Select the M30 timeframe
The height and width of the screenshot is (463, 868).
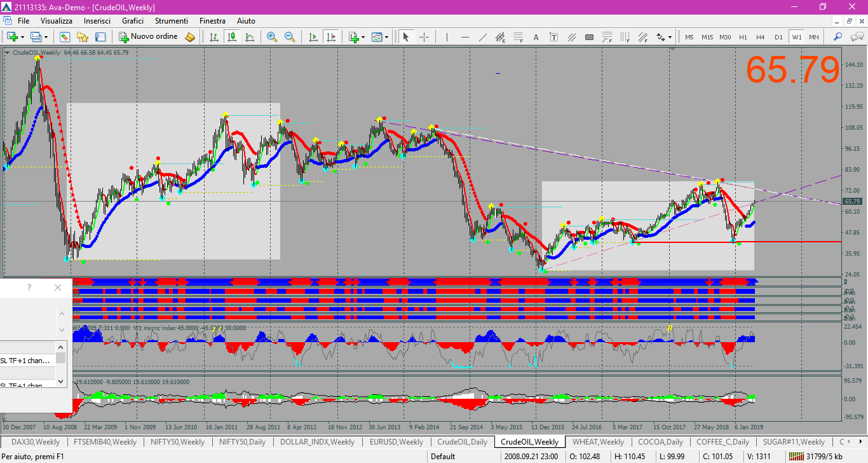pos(725,37)
